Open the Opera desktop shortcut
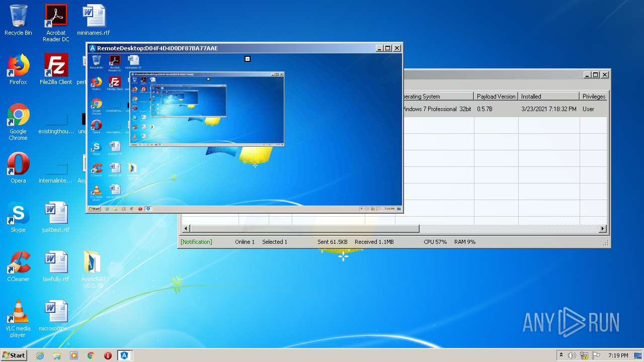 tap(18, 168)
